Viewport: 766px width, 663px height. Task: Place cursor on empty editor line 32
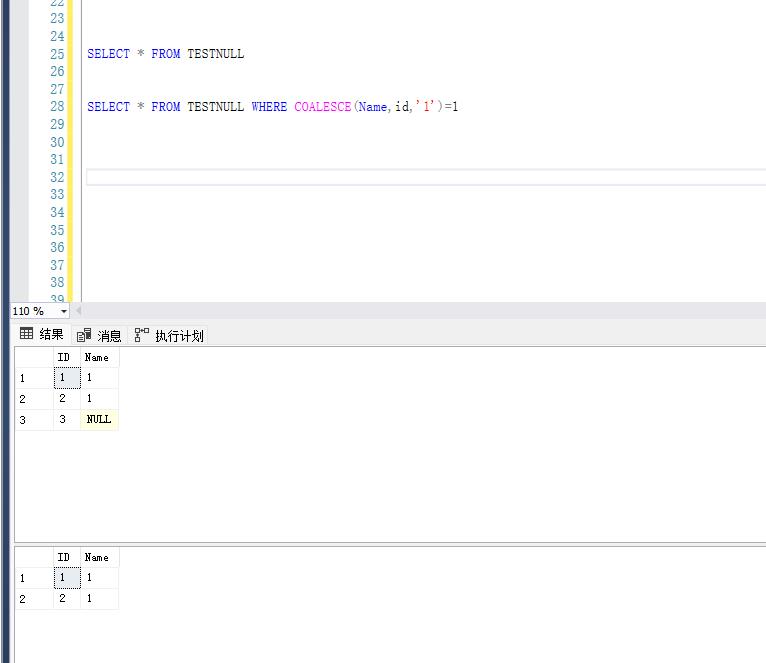(x=400, y=177)
